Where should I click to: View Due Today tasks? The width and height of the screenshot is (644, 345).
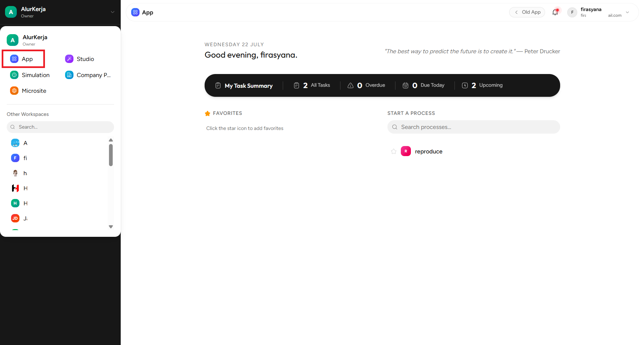423,85
